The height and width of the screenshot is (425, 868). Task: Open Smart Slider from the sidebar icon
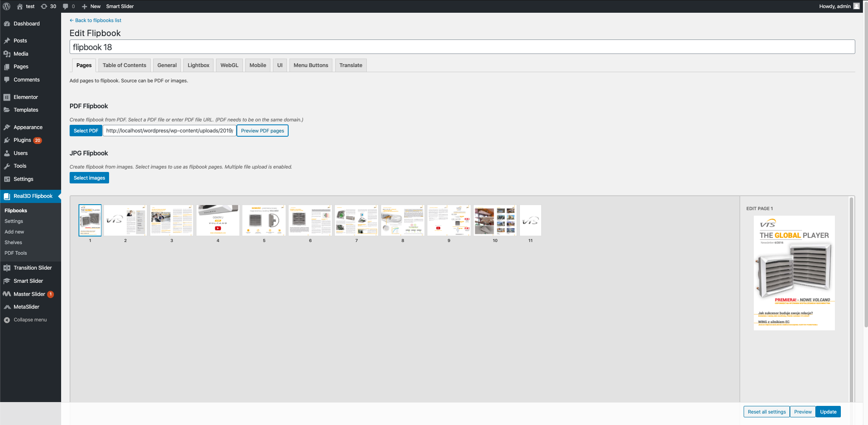6,281
